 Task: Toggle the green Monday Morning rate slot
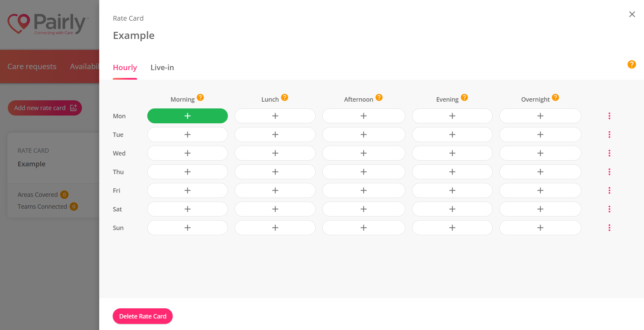[x=187, y=116]
